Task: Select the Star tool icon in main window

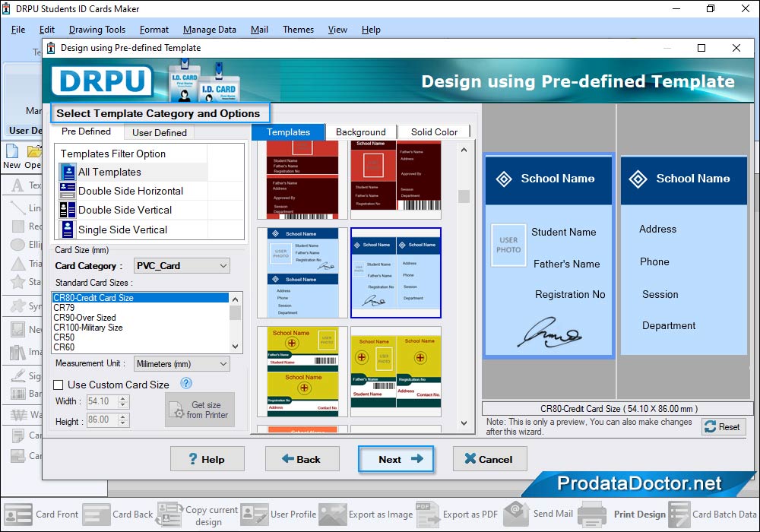Action: (x=18, y=281)
